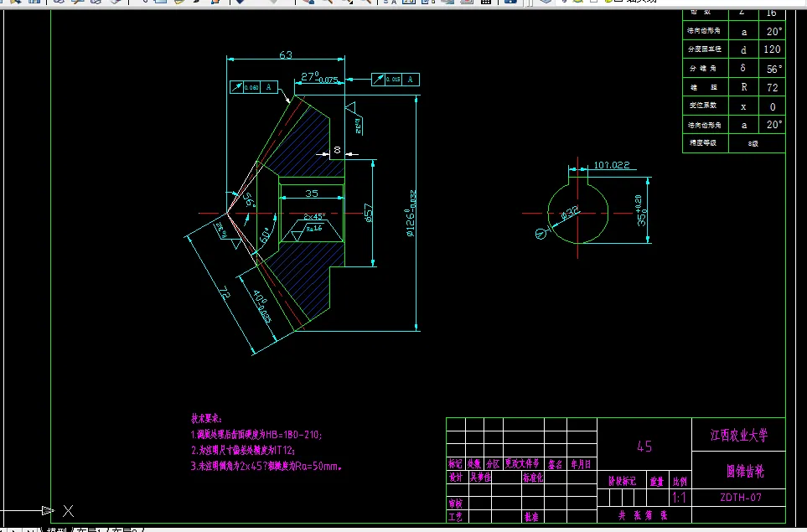This screenshot has height=532, width=807.
Task: Select the "R" symbol cell in table
Action: tap(743, 87)
